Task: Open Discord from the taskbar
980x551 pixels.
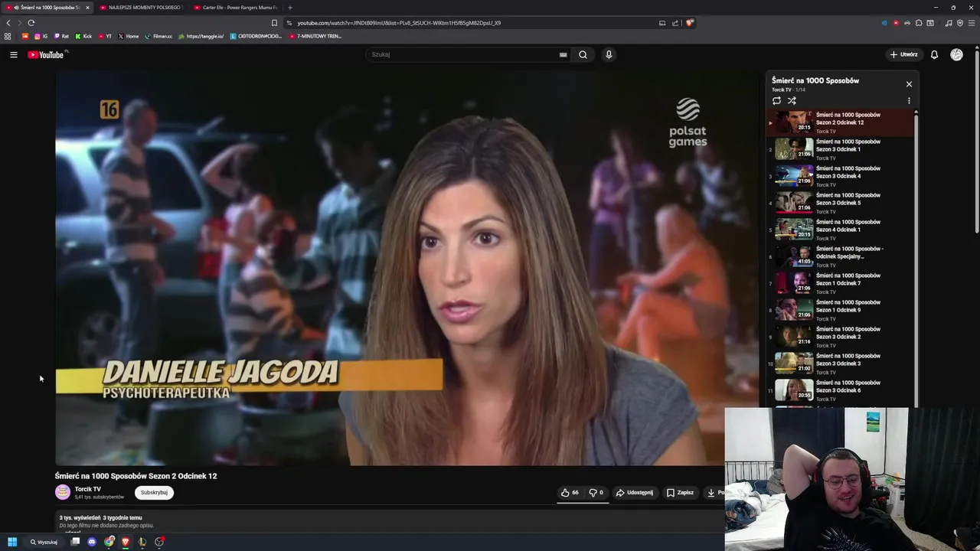Action: point(92,542)
